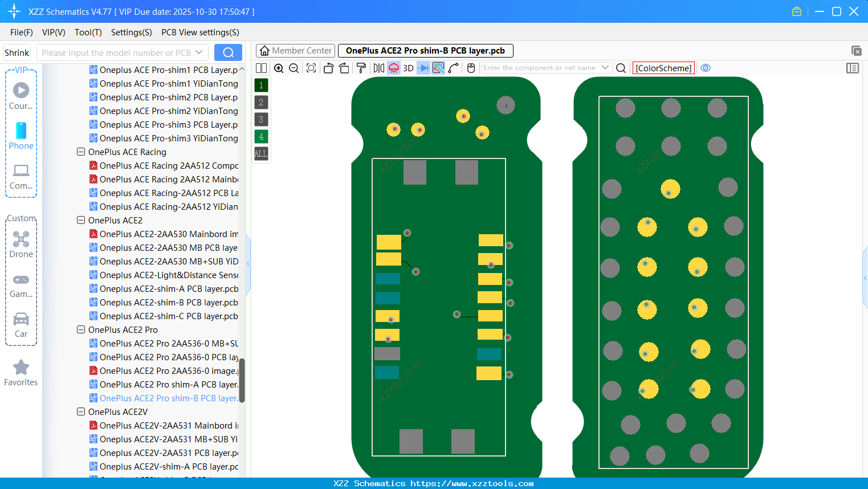This screenshot has width=868, height=489.
Task: Close all tabs using the top-right icon
Action: (x=856, y=51)
